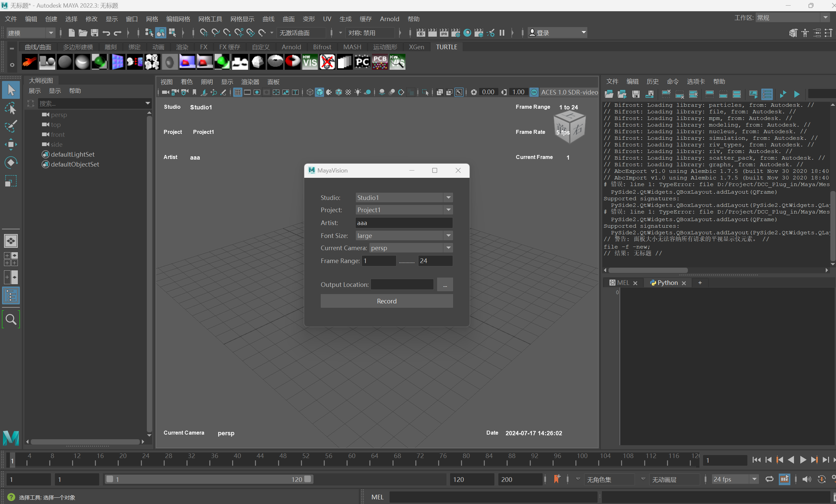Click the Save scene icon
This screenshot has width=836, height=504.
[95, 33]
